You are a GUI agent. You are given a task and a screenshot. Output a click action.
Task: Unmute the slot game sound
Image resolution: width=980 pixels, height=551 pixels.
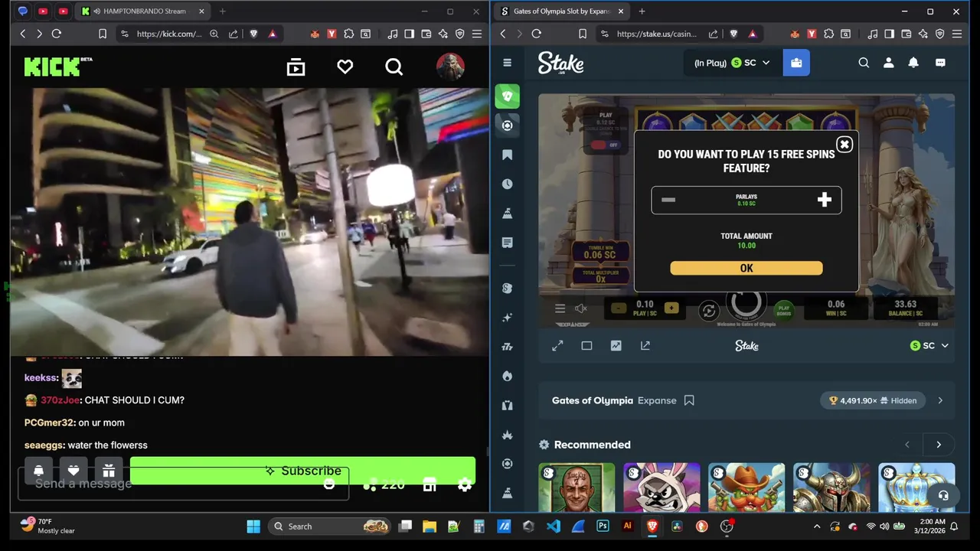click(581, 308)
